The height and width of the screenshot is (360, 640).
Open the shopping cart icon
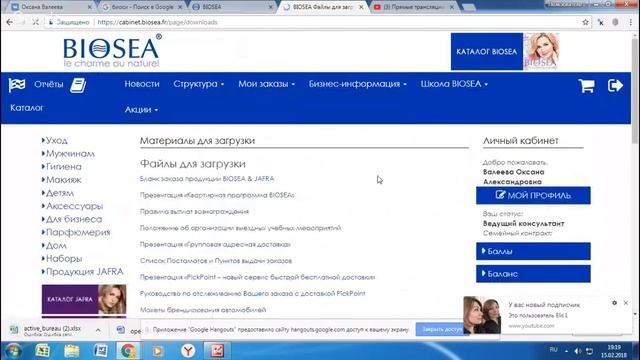587,86
